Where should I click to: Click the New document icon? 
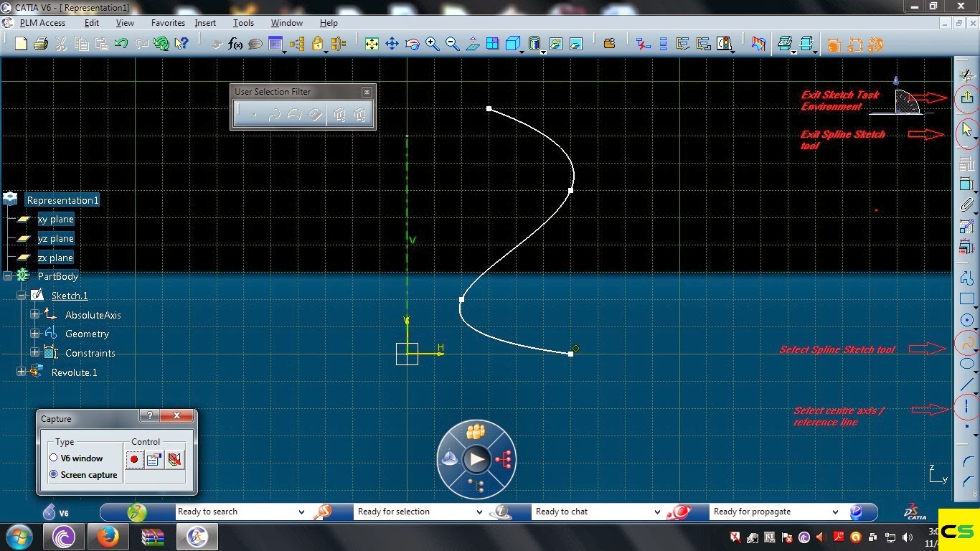(x=21, y=44)
